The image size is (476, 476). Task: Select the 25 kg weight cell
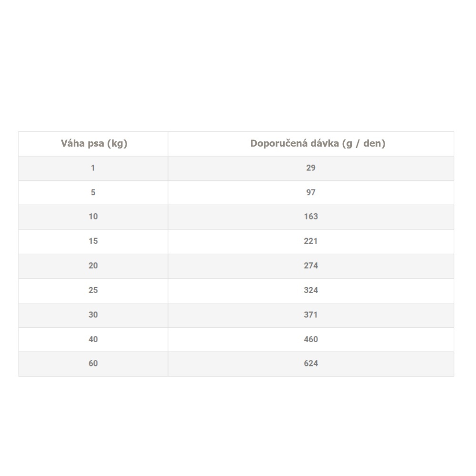click(x=93, y=290)
